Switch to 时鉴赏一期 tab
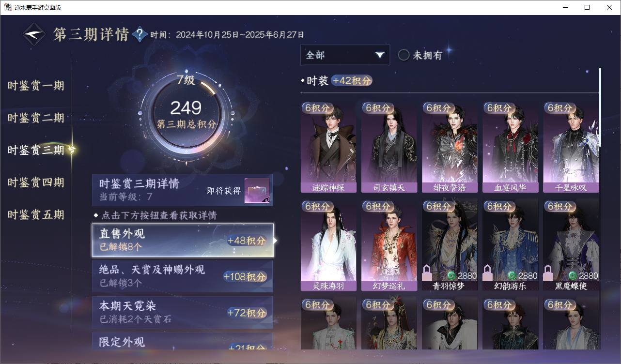 point(36,86)
